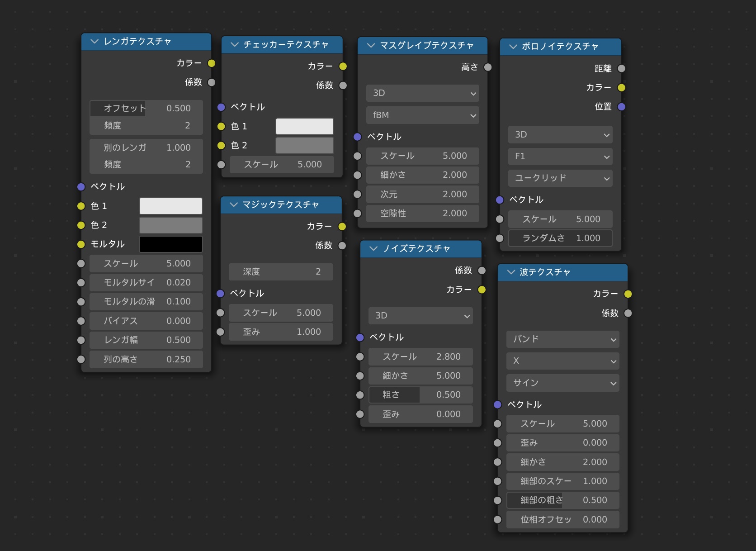Screen dimensions: 756x551
Task: Click the モルタル black color swatch
Action: click(x=170, y=244)
